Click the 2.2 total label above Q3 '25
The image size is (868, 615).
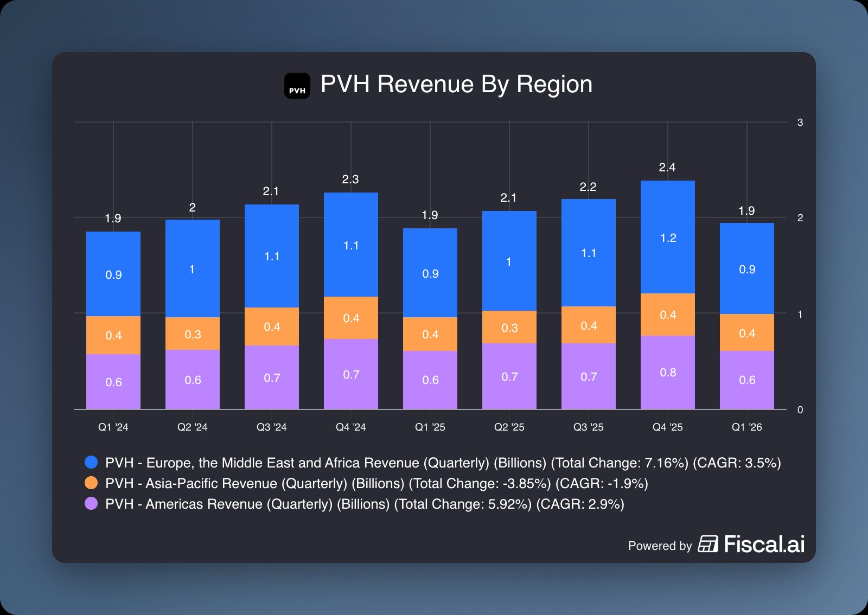pos(588,187)
